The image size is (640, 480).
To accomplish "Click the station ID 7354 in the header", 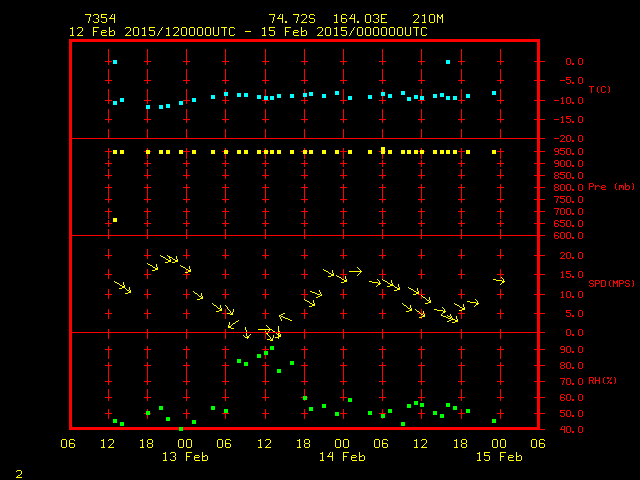I will click(100, 19).
